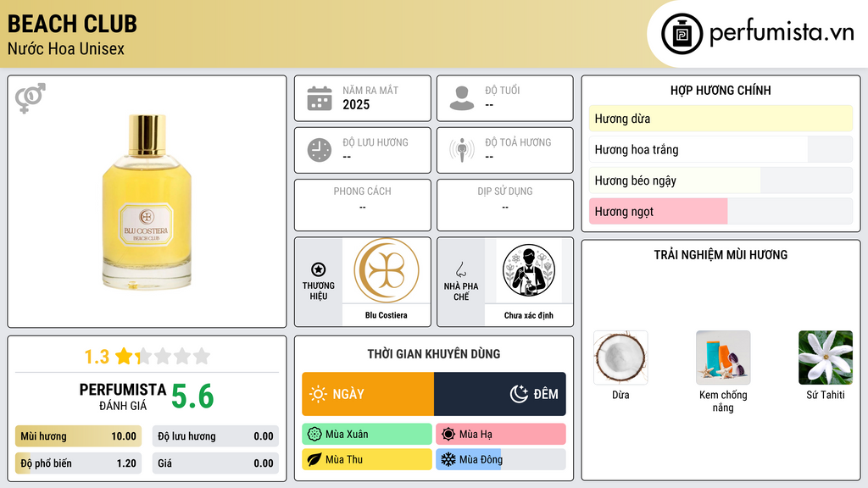Click the Hương béo ngậy accord bar
This screenshot has height=488, width=868.
721,180
